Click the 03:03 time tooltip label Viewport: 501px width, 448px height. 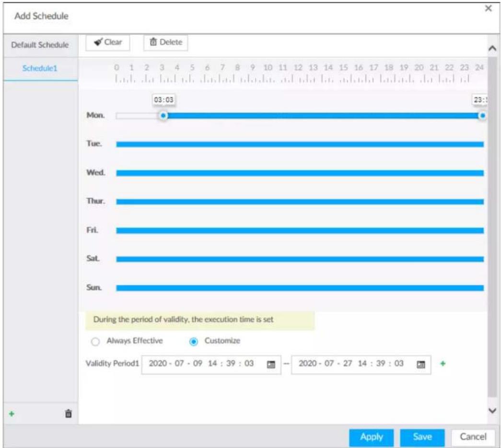point(163,100)
